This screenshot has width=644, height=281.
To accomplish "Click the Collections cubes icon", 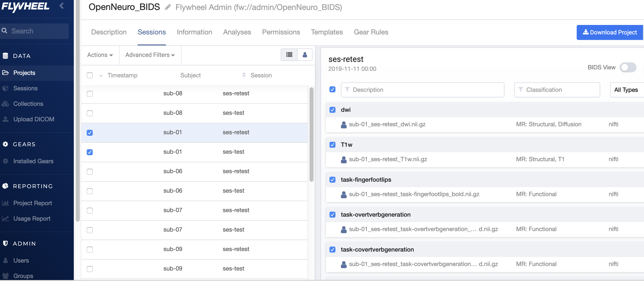I will coord(5,104).
